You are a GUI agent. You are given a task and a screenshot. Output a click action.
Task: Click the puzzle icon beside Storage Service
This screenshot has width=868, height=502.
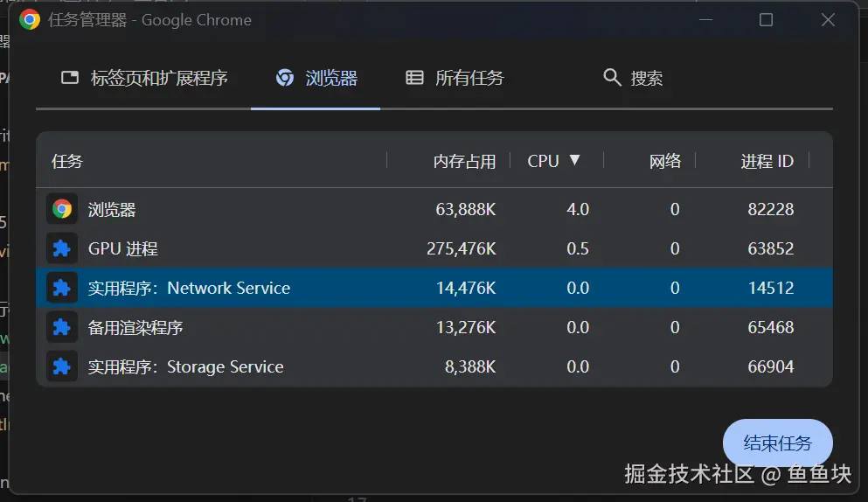click(x=61, y=366)
